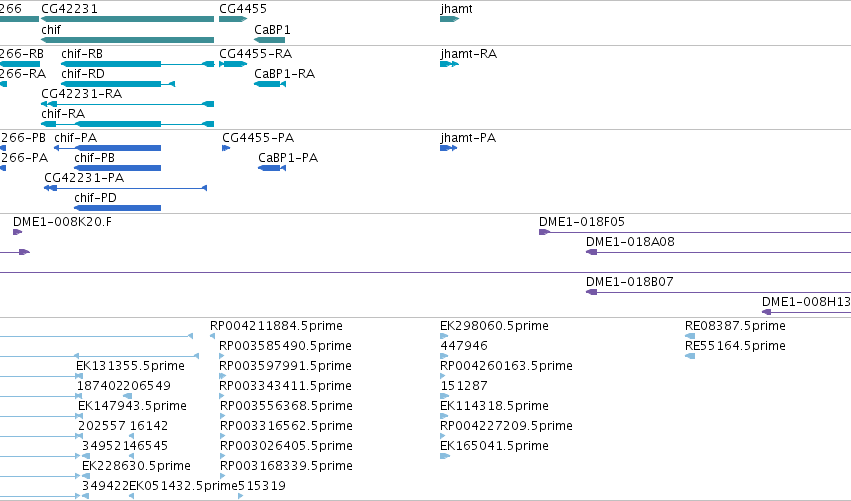Click the CG4455-PA protein glyph
This screenshot has width=851, height=501.
tap(226, 148)
